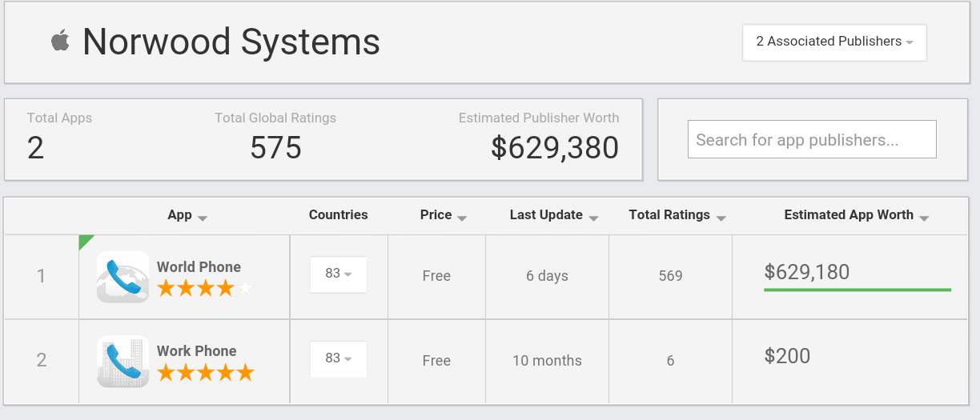Viewport: 980px width, 420px height.
Task: Click the World Phone star rating
Action: [x=204, y=288]
